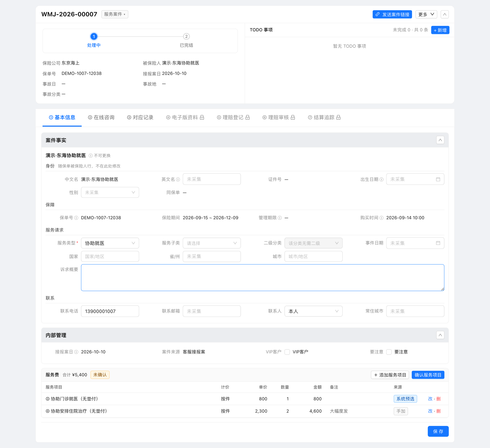Image resolution: width=490 pixels, height=448 pixels.
Task: Click the 国家/地区 input field
Action: [x=110, y=257]
